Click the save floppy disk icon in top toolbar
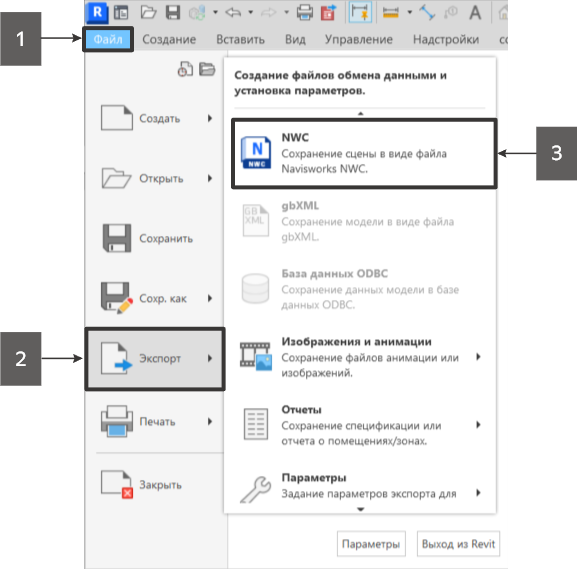Viewport: 577px width, 569px height. tap(173, 12)
